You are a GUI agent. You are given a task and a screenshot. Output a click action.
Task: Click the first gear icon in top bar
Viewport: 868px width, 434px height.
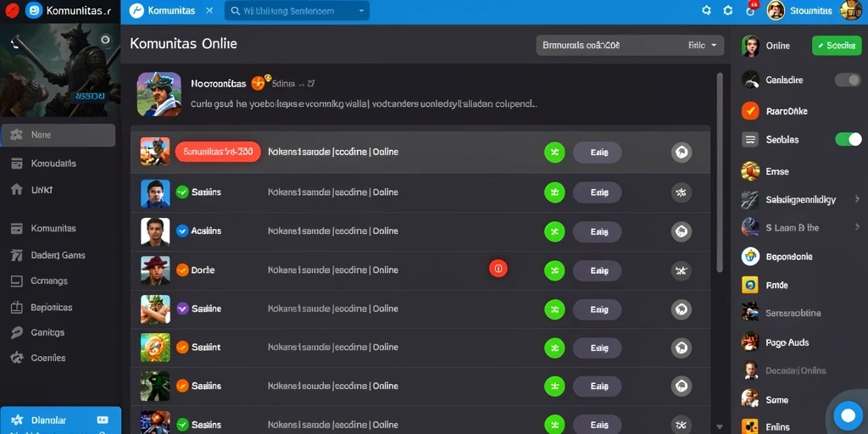pos(706,10)
